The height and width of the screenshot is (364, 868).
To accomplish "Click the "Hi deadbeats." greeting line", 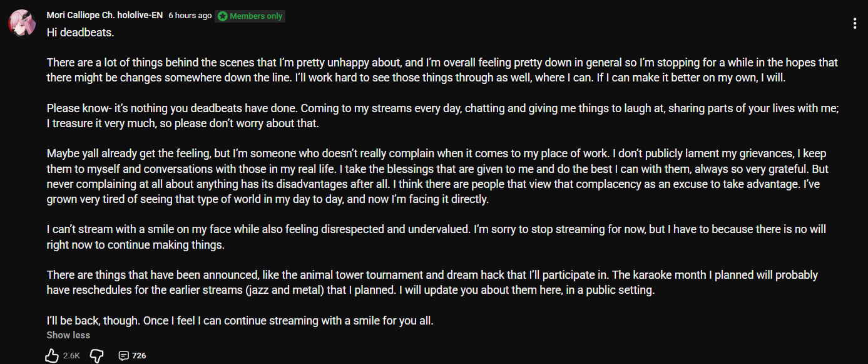I will [x=80, y=33].
